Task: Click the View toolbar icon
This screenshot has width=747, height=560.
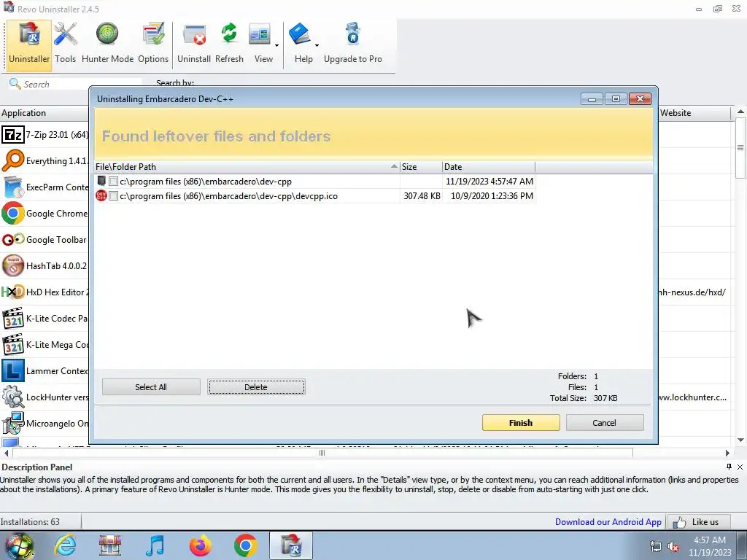Action: tap(260, 35)
